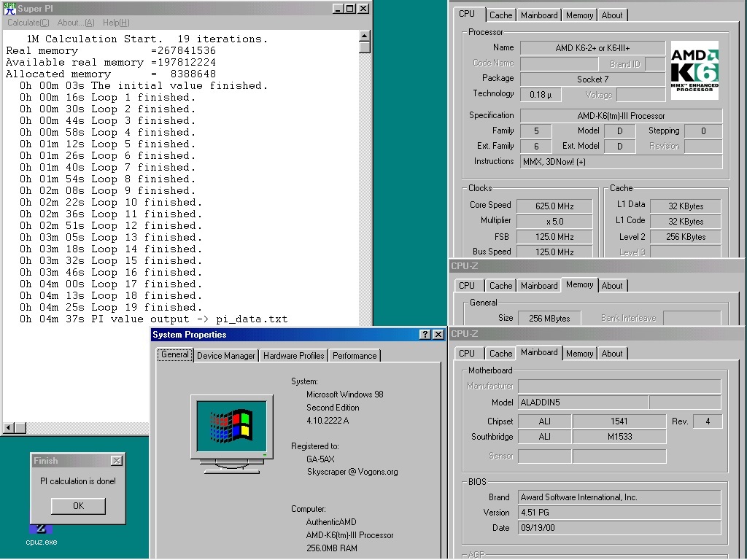Click the BIOS Version value 4.51 PG
Viewport: 747px width, 560px height.
click(x=619, y=513)
